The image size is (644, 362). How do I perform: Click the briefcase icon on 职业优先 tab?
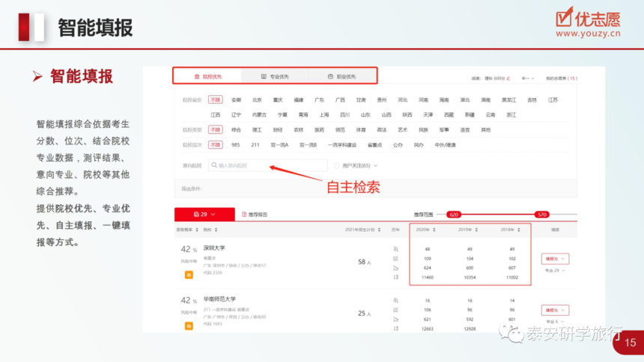coord(330,76)
